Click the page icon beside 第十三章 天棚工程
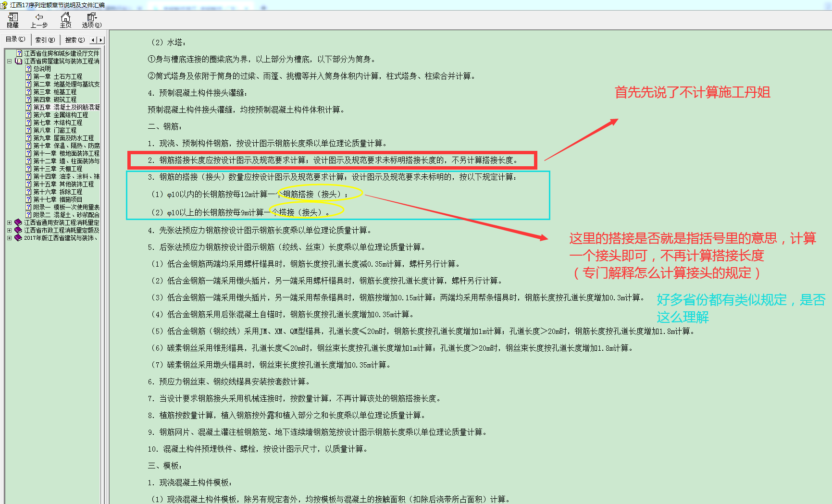832x504 pixels. 28,169
